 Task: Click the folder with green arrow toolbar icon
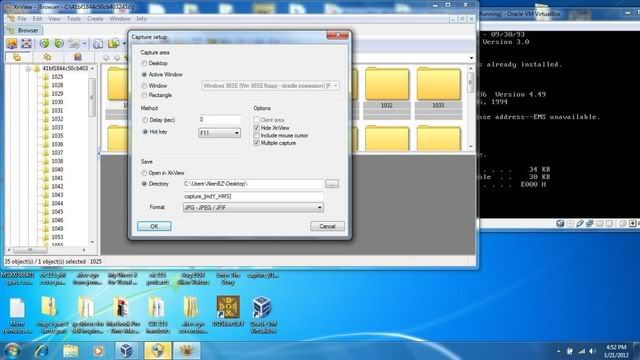(113, 43)
